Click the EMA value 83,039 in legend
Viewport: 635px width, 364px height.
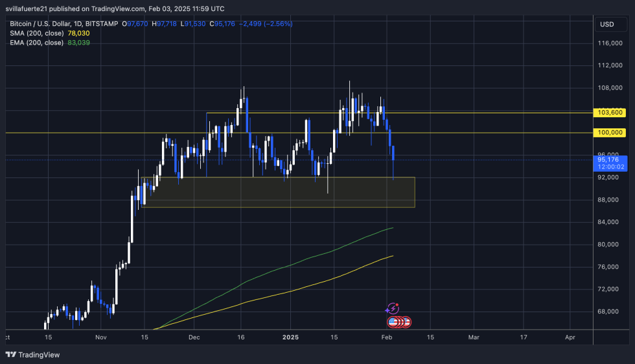[x=78, y=43]
